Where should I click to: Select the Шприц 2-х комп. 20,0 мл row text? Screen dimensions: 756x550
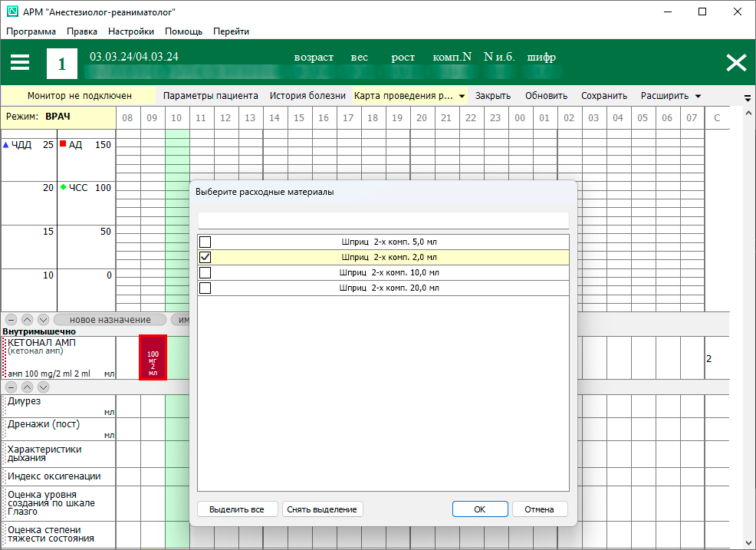pos(389,288)
